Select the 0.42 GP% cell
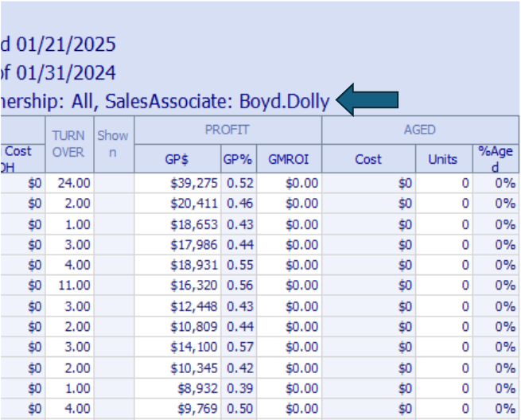Screen dimensions: 521x420 [x=239, y=368]
